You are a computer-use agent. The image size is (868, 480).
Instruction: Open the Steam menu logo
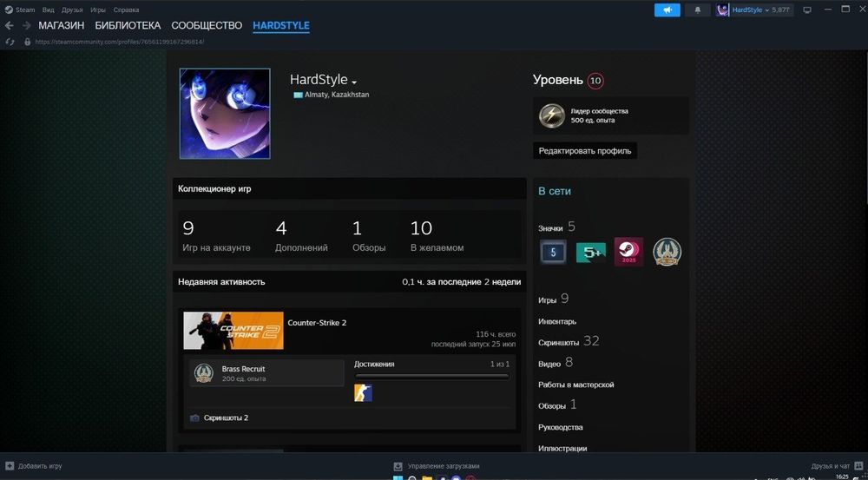click(9, 10)
